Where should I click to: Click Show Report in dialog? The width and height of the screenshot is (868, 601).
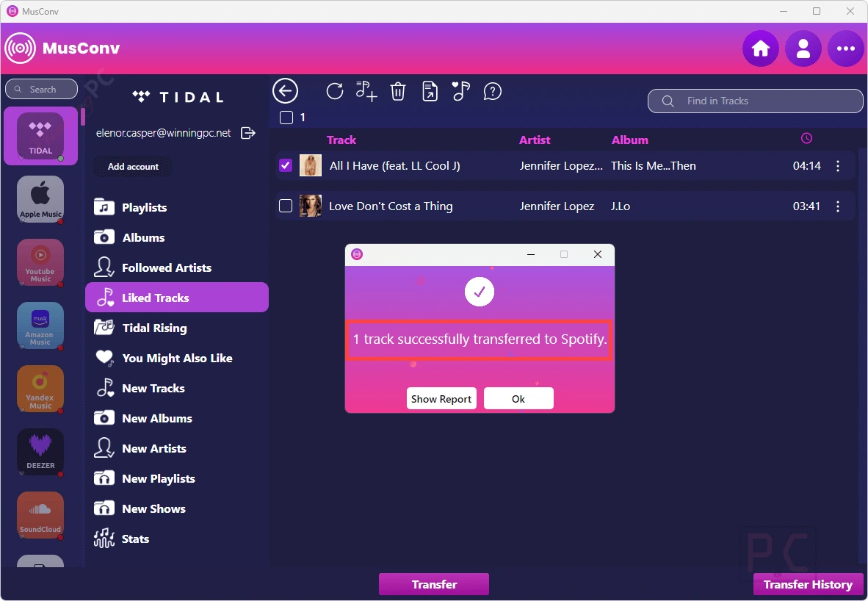[441, 399]
